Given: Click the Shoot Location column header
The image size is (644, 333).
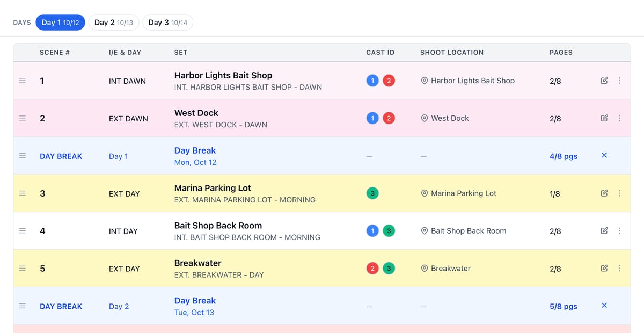Looking at the screenshot, I should [x=452, y=53].
